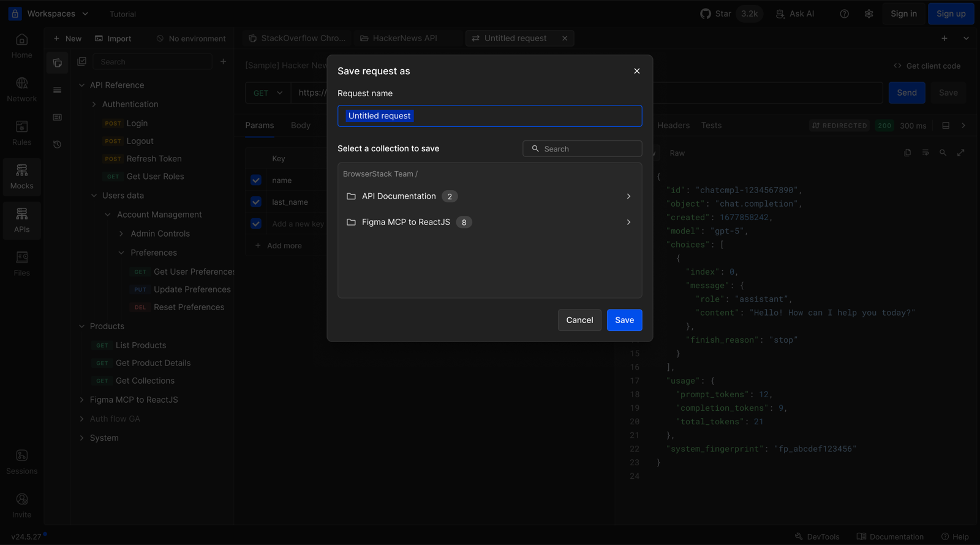Open the history clock icon

click(58, 145)
